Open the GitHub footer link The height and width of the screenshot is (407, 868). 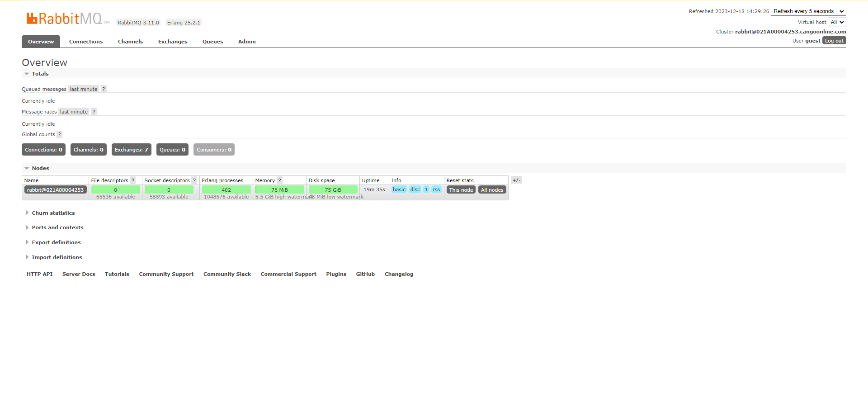tap(365, 274)
